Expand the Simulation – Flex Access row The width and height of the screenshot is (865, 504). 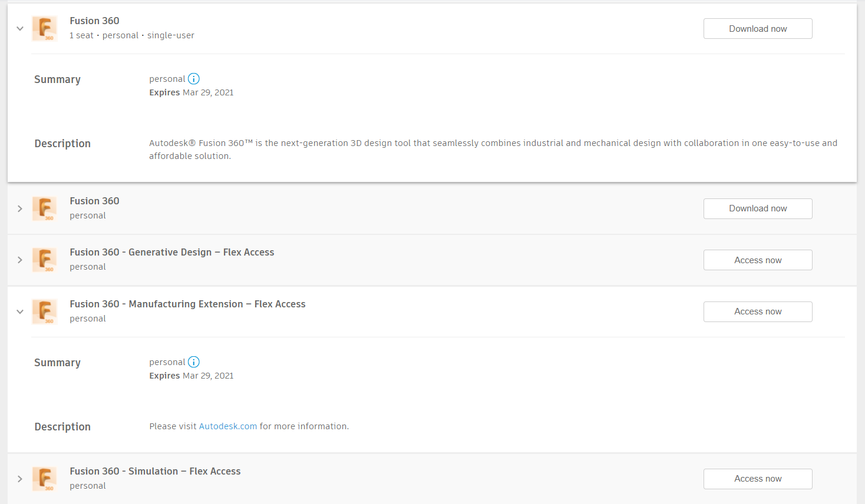20,479
